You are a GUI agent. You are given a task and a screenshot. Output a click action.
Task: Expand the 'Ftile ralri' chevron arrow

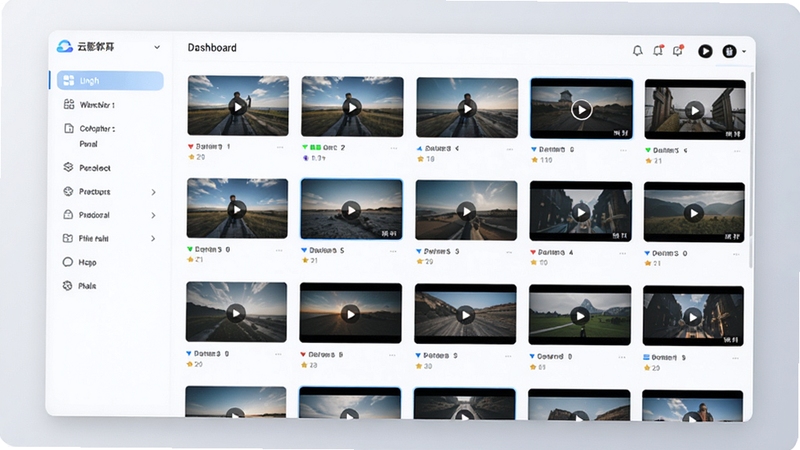point(154,238)
